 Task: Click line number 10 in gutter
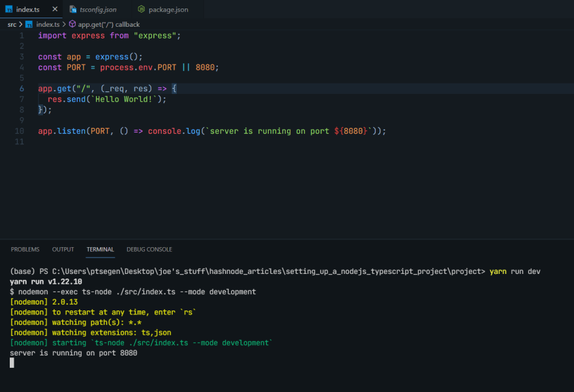point(20,131)
